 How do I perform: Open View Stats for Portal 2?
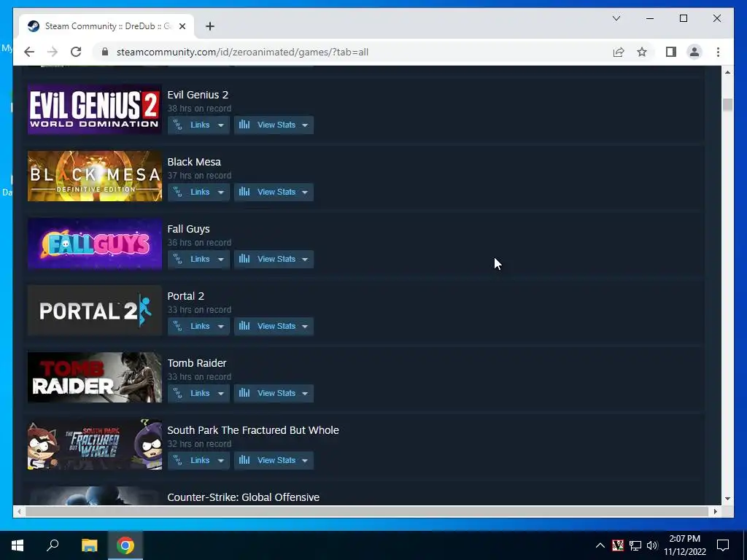coord(274,326)
